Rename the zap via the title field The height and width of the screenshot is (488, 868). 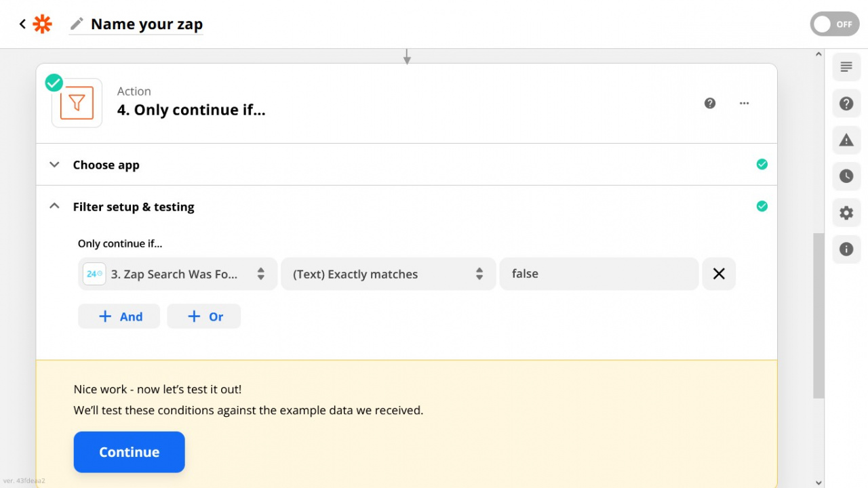click(146, 24)
